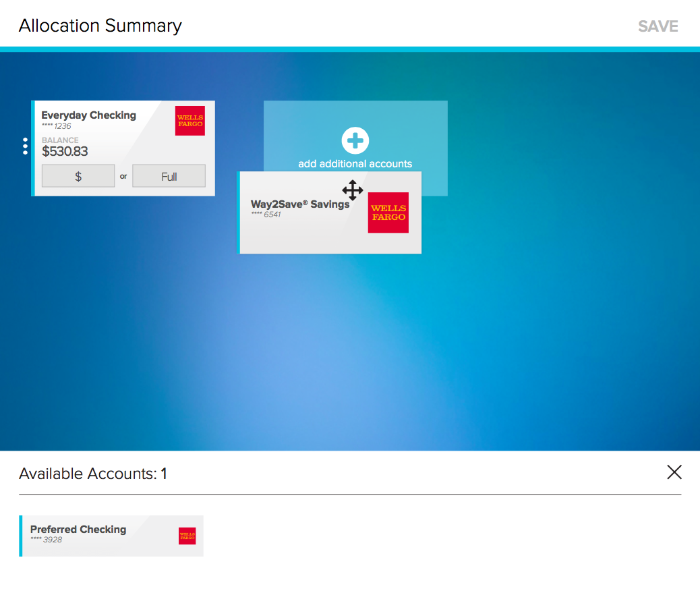700x593 pixels.
Task: Click the move cursor icon on Way2Save card
Action: [x=353, y=190]
